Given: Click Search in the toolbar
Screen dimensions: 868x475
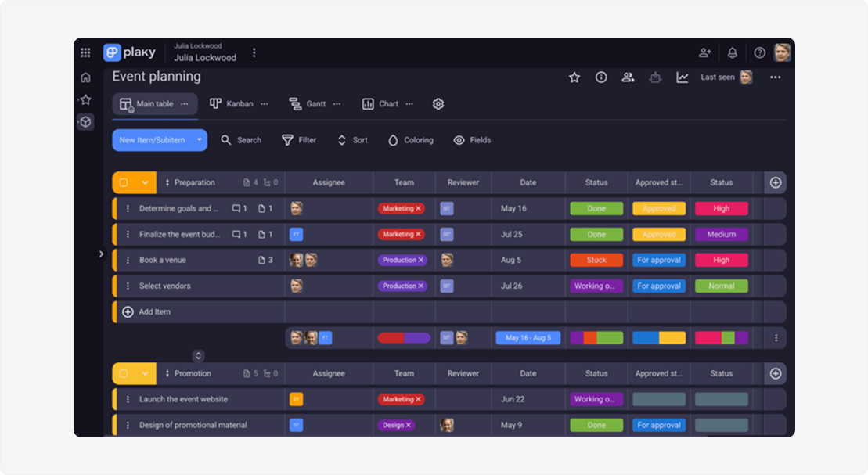Looking at the screenshot, I should (x=241, y=140).
